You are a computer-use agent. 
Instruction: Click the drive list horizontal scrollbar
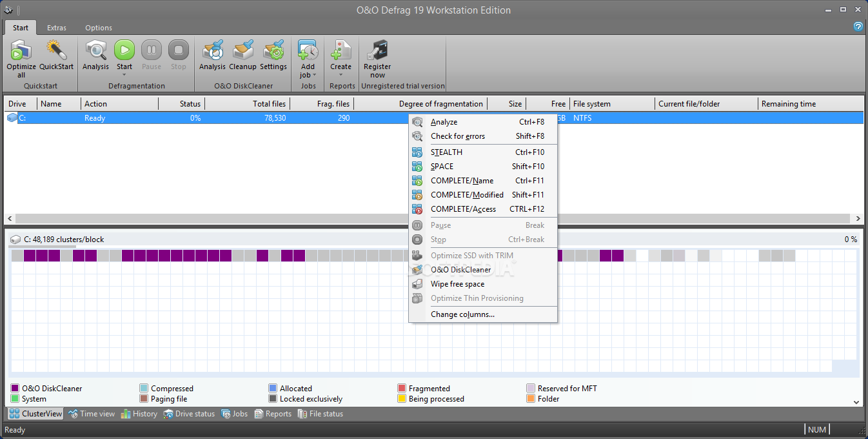433,219
